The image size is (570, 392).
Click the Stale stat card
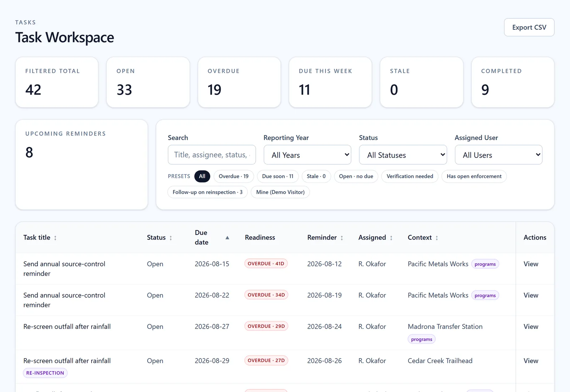pos(422,82)
